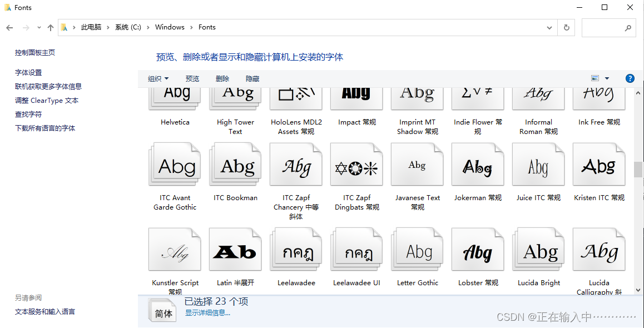Expand chevron after Windows in address bar

pyautogui.click(x=191, y=27)
